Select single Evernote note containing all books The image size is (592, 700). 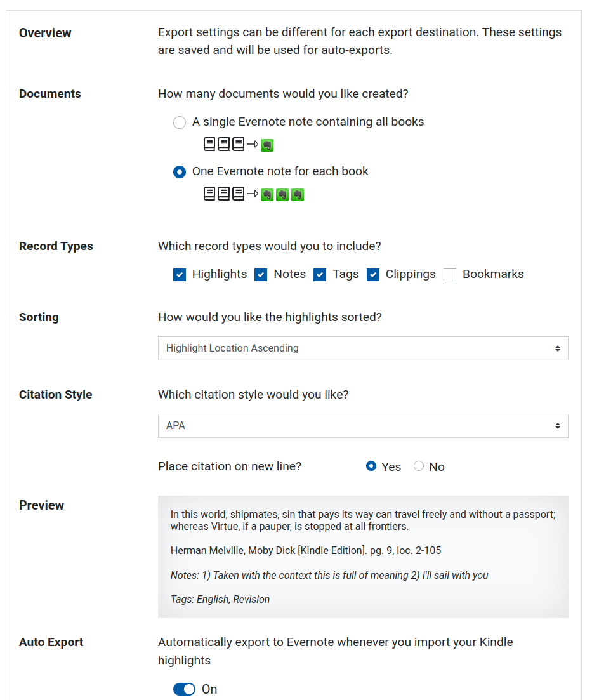(180, 122)
